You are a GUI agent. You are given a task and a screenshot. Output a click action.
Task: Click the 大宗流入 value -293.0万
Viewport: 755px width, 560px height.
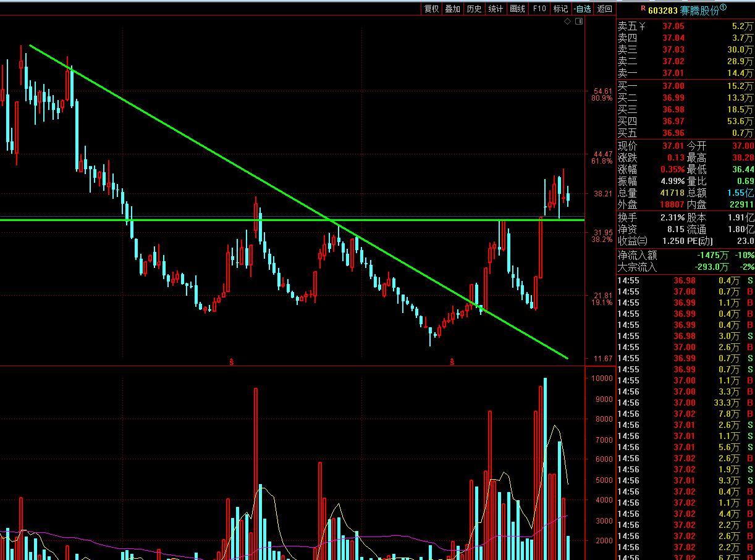point(711,267)
